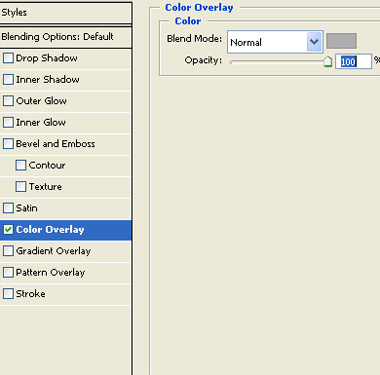The image size is (380, 375).
Task: Click the Opacity slider thumb
Action: click(328, 62)
